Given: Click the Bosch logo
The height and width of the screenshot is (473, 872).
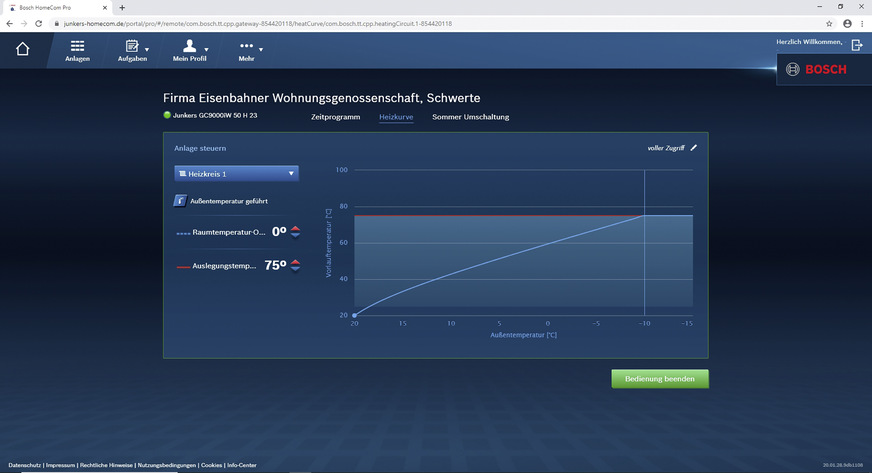Looking at the screenshot, I should tap(817, 69).
